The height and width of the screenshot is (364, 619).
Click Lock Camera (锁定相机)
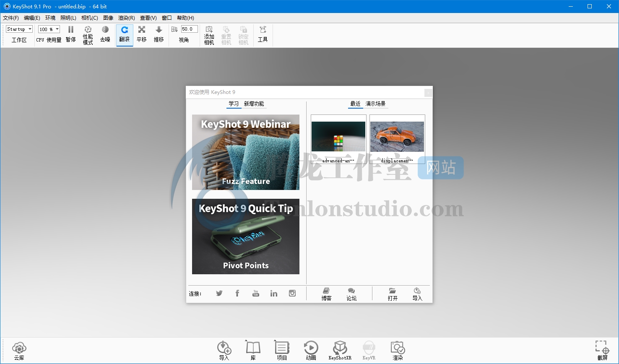point(244,35)
